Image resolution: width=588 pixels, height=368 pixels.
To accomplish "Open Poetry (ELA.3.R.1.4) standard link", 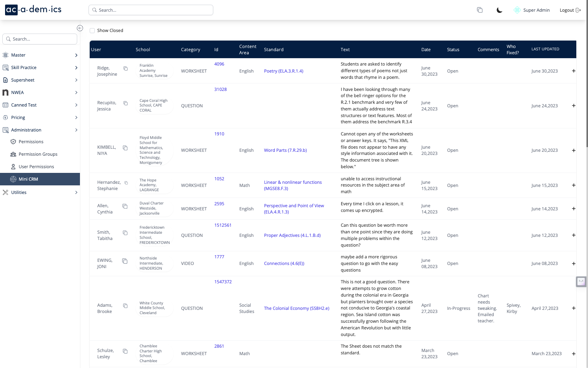I will click(283, 71).
